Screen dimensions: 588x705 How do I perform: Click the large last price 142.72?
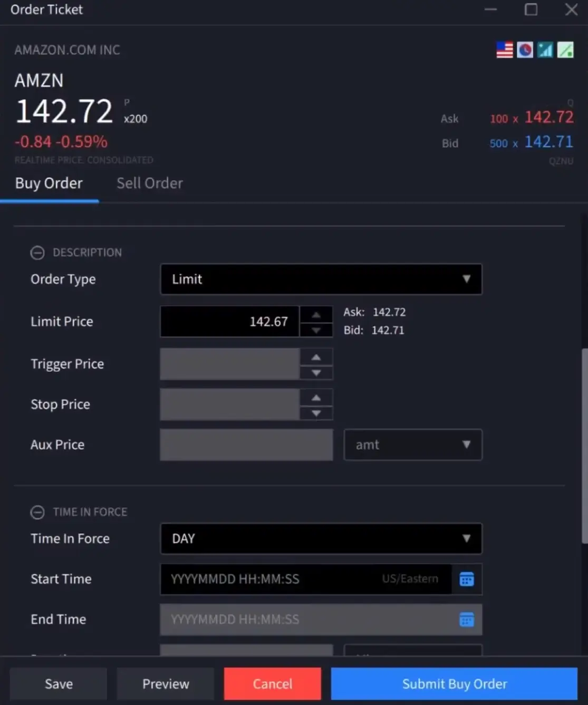(x=64, y=111)
